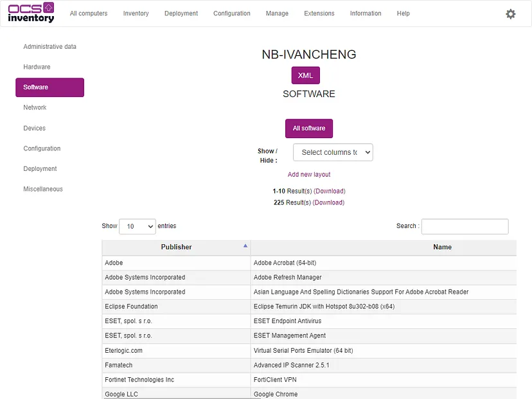Image resolution: width=532 pixels, height=399 pixels.
Task: Select Eclipse Temurin JDK cell
Action: coord(384,306)
